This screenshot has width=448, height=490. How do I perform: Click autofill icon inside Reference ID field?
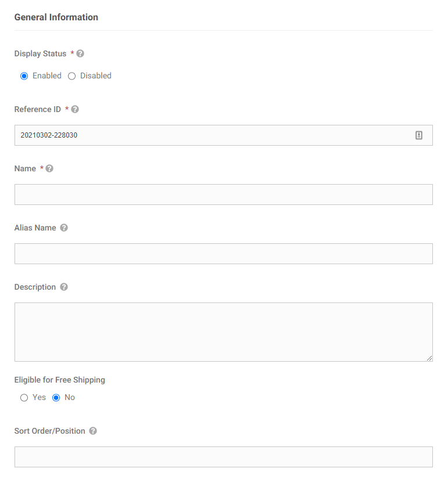pos(419,135)
